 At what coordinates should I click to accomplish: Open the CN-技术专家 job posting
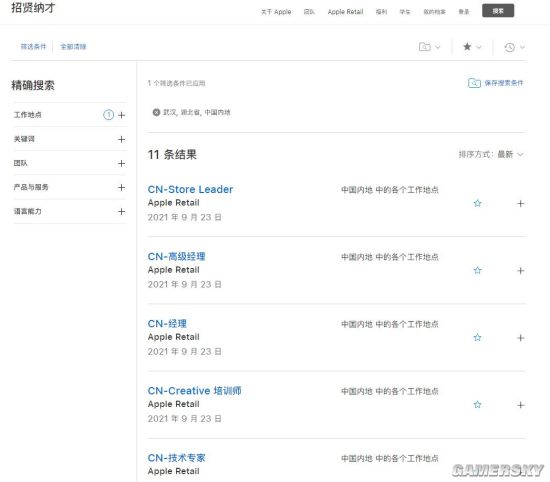[x=176, y=458]
